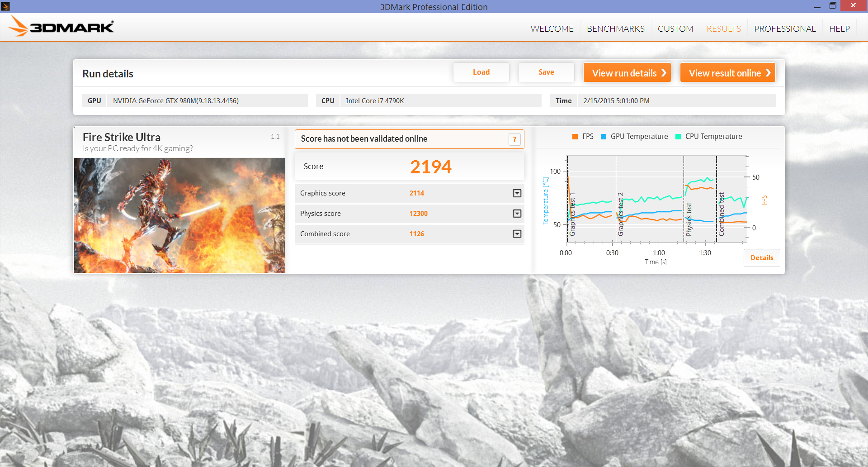Click View result online button
The image size is (868, 467).
tap(728, 73)
